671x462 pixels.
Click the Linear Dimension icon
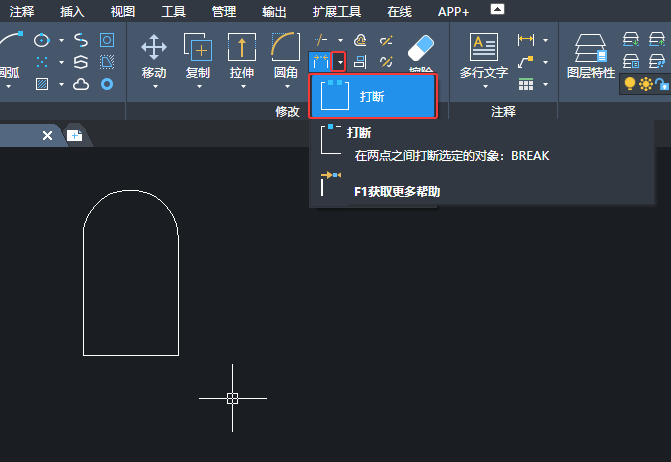point(526,40)
